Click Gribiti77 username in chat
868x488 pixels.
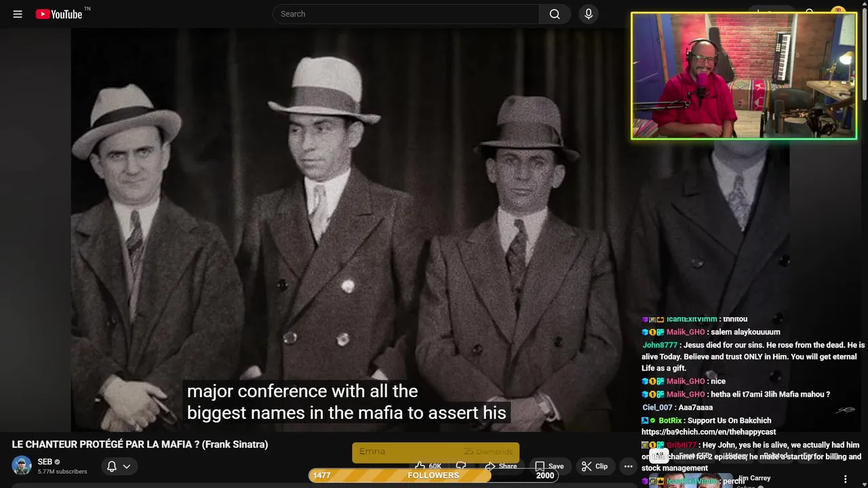pos(682,445)
